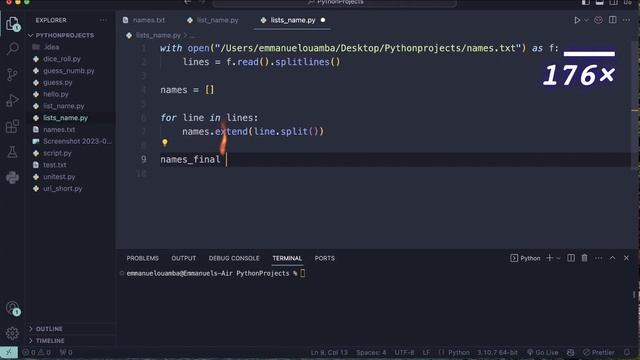Open Explorer Views and More Actions
Screen dimensions: 640x360
tap(103, 20)
